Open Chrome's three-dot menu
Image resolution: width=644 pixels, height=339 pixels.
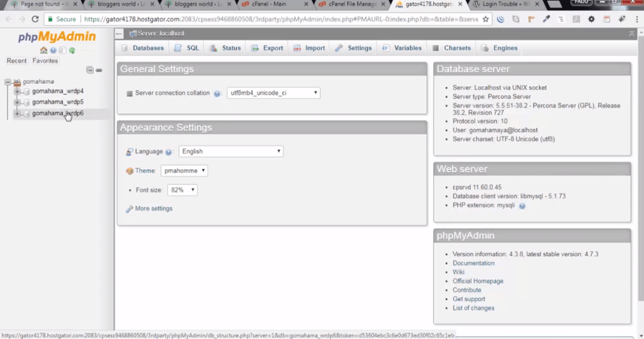636,19
